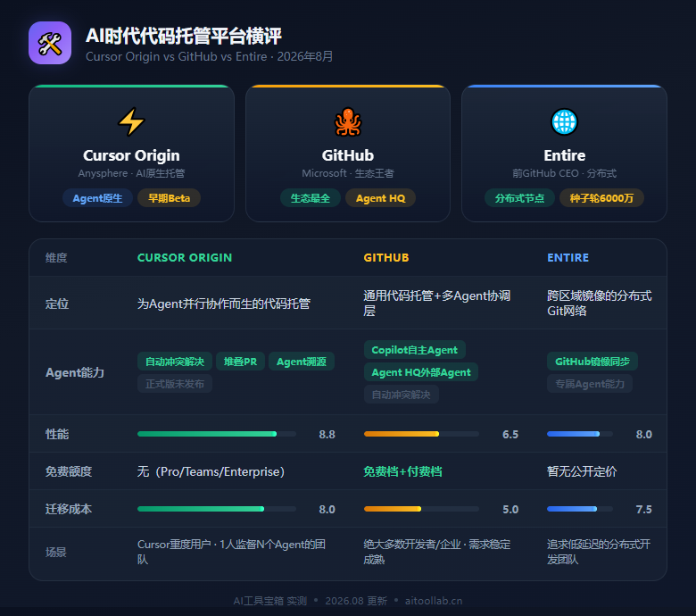
Task: Click 前GitHub CEO · 分布式 subtitle
Action: [564, 173]
